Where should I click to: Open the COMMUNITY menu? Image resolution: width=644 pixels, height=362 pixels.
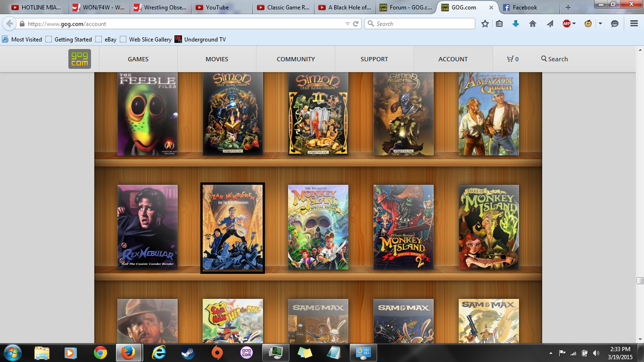coord(296,59)
